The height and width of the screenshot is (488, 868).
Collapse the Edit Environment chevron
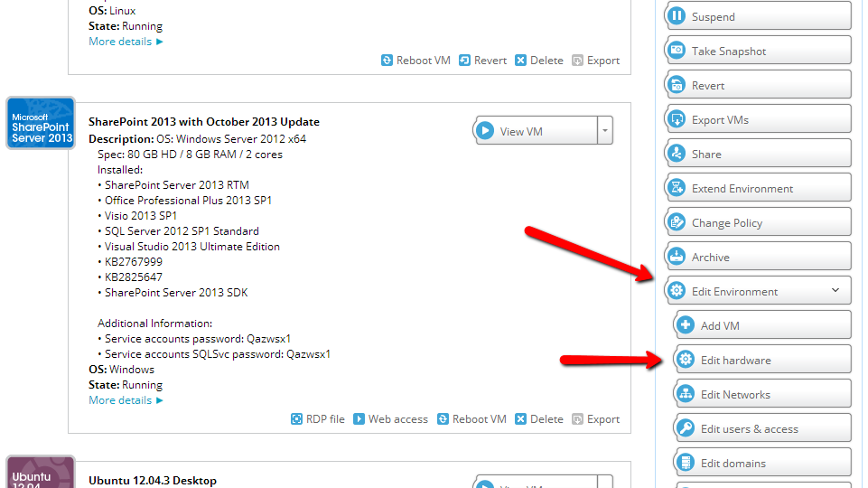835,290
